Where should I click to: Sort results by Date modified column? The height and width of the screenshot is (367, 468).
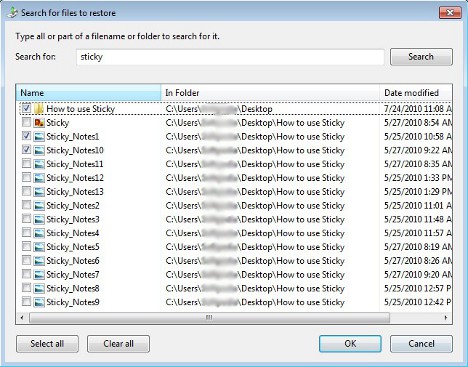point(416,93)
